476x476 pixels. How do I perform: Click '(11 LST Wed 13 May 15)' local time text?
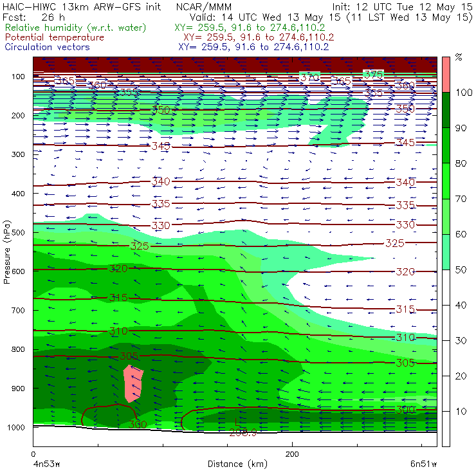(410, 17)
